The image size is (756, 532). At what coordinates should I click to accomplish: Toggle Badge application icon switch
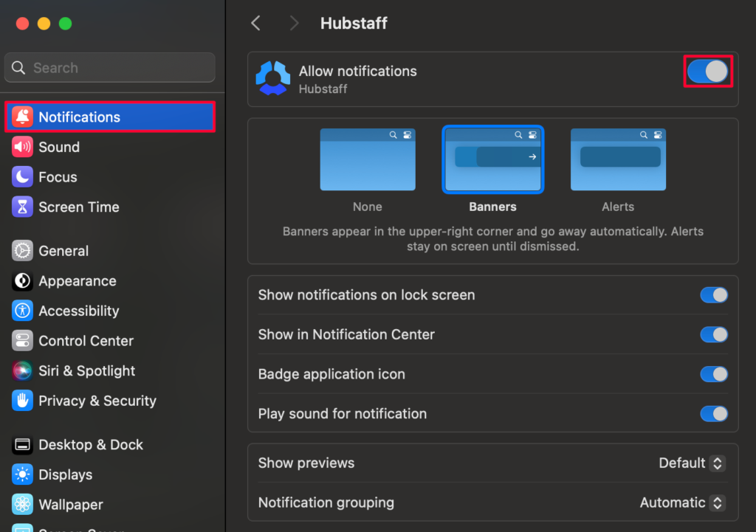click(714, 374)
